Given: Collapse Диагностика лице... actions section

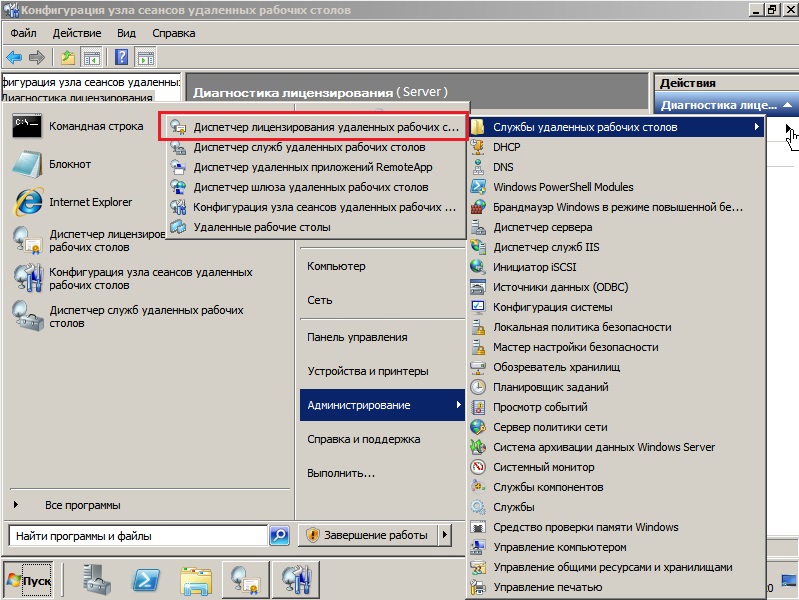Looking at the screenshot, I should [x=787, y=105].
